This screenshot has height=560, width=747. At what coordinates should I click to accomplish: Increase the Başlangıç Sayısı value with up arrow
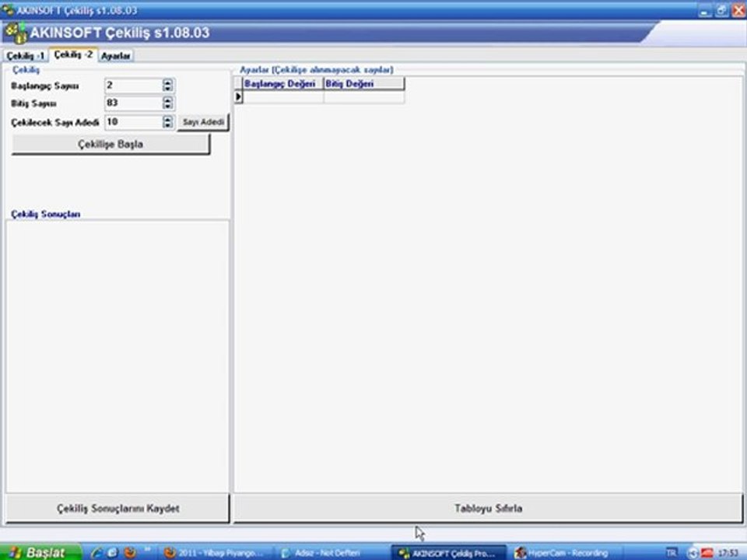167,82
